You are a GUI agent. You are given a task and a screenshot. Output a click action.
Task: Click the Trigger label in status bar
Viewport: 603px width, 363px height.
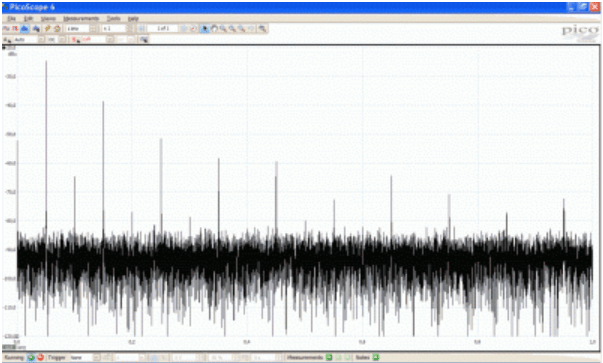[57, 358]
